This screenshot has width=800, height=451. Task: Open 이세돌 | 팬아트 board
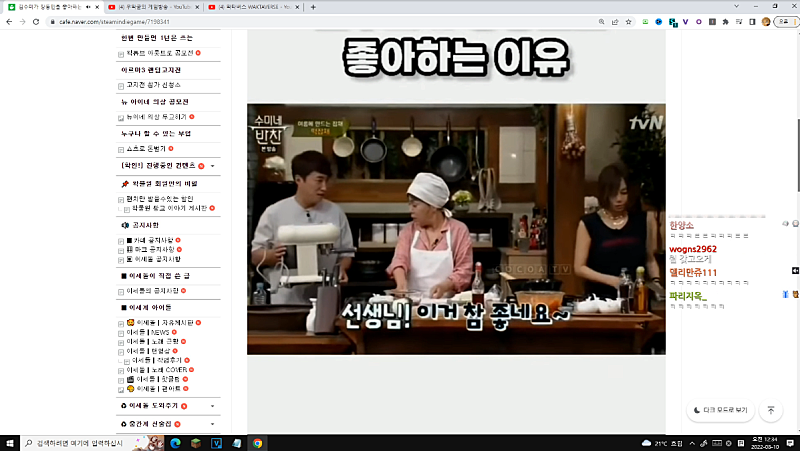pyautogui.click(x=154, y=389)
